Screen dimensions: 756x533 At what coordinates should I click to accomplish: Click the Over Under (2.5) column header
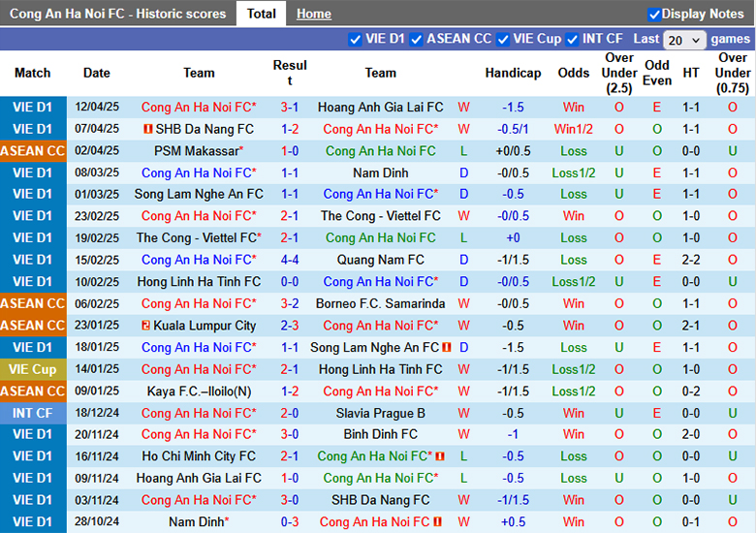click(x=619, y=73)
